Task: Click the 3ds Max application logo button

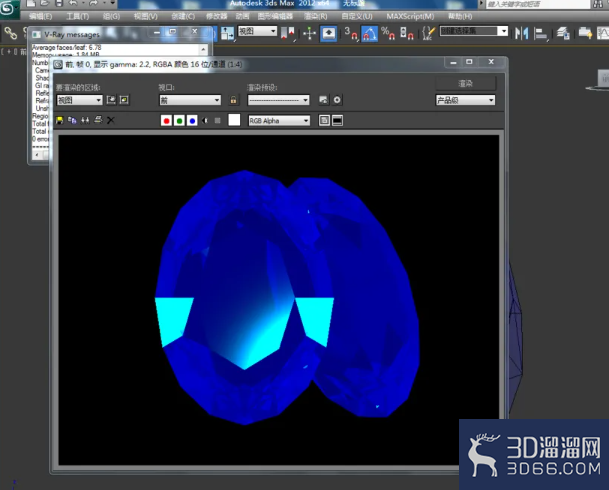Action: coord(8,9)
